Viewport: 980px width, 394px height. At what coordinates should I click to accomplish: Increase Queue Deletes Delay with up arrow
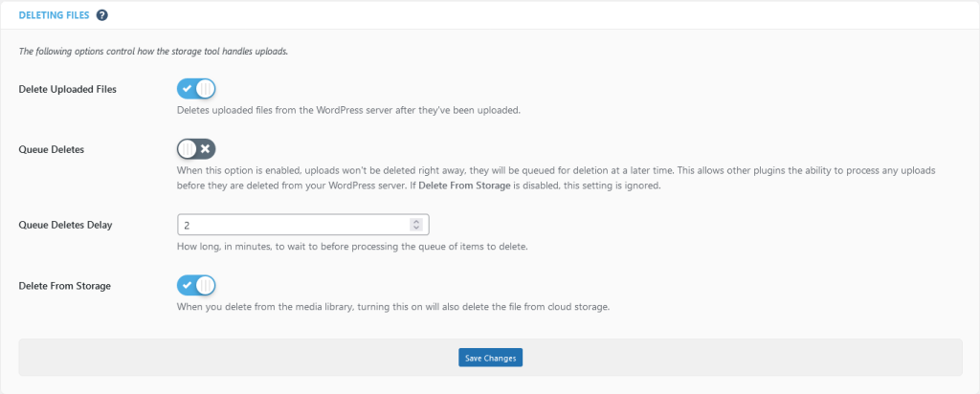(415, 222)
